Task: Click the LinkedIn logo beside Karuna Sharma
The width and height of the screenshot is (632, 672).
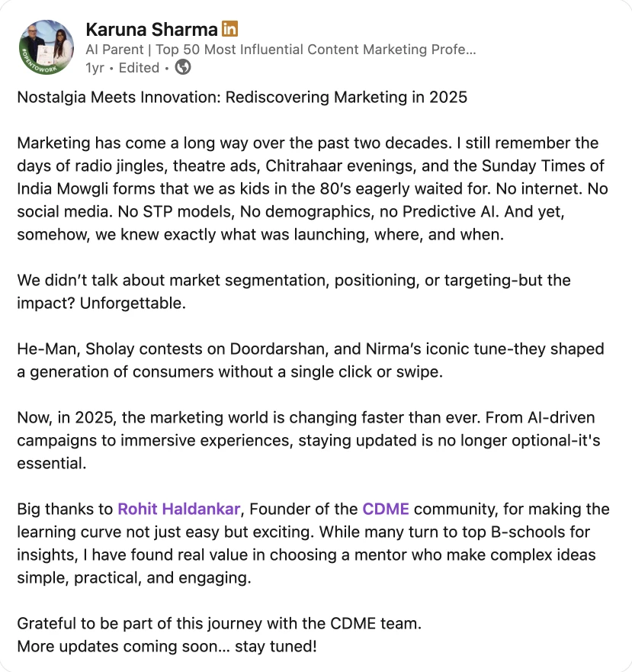Action: (x=229, y=29)
